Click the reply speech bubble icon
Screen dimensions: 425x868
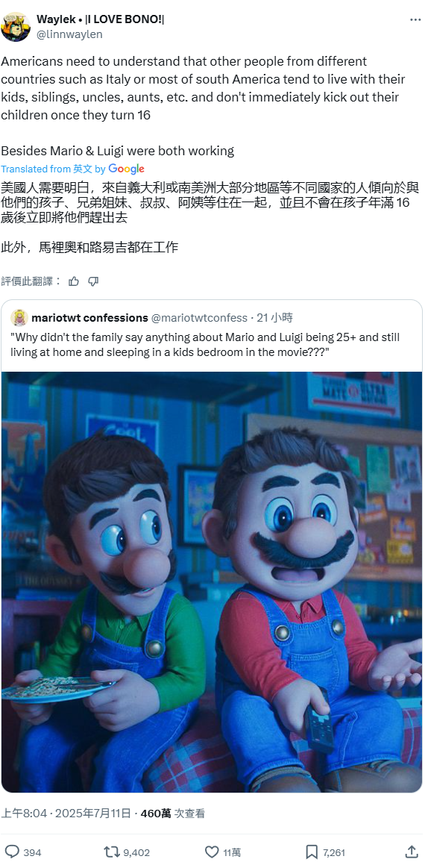(12, 852)
